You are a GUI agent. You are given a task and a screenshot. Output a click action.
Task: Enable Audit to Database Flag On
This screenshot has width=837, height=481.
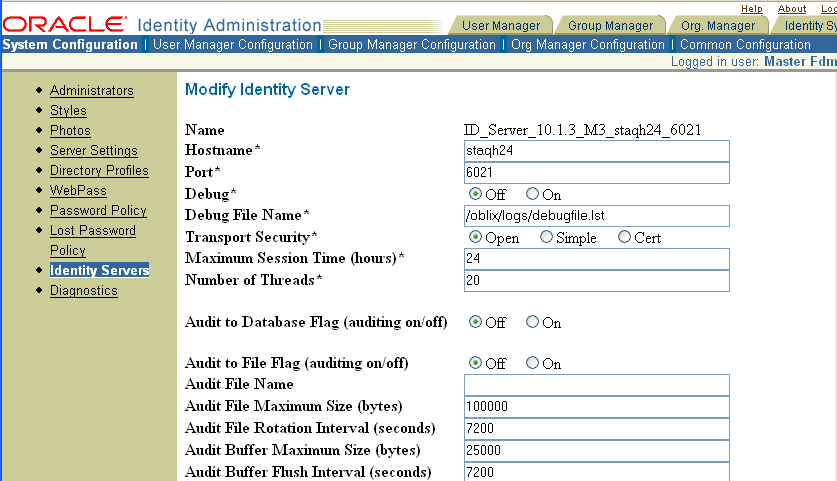coord(532,322)
